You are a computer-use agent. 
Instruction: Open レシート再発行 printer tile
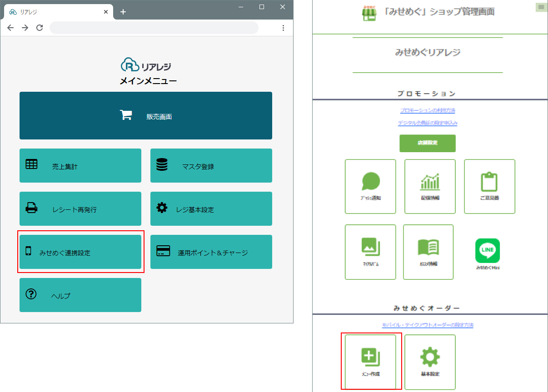coord(80,209)
